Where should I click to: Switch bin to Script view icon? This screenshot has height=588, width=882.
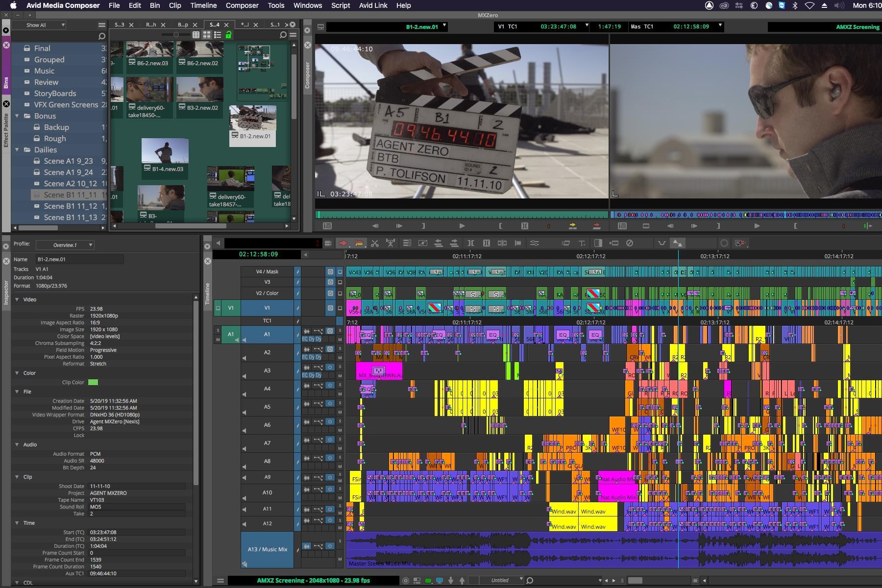(218, 35)
